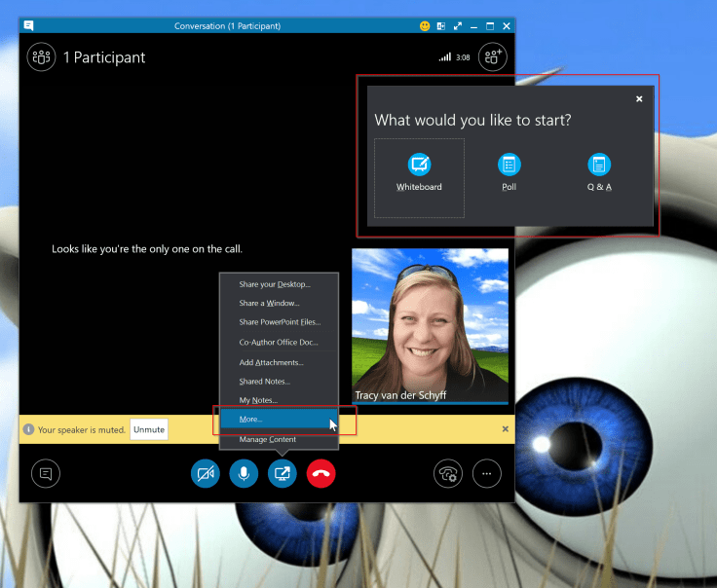Select Manage Content in the share menu
Viewport: 717px width, 588px height.
(268, 440)
